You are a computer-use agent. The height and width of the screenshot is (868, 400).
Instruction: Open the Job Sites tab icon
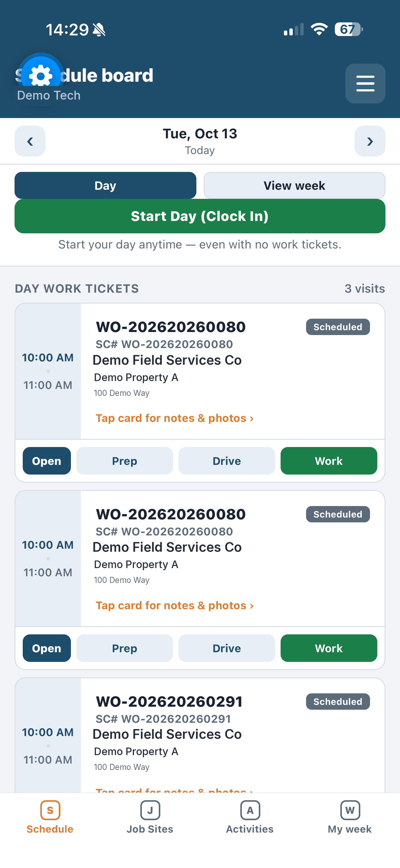point(150,810)
